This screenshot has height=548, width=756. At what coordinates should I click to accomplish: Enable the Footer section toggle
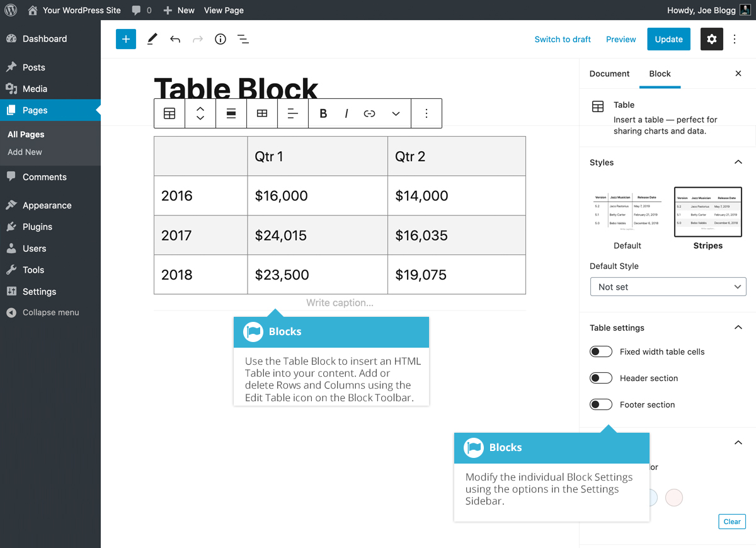click(600, 404)
